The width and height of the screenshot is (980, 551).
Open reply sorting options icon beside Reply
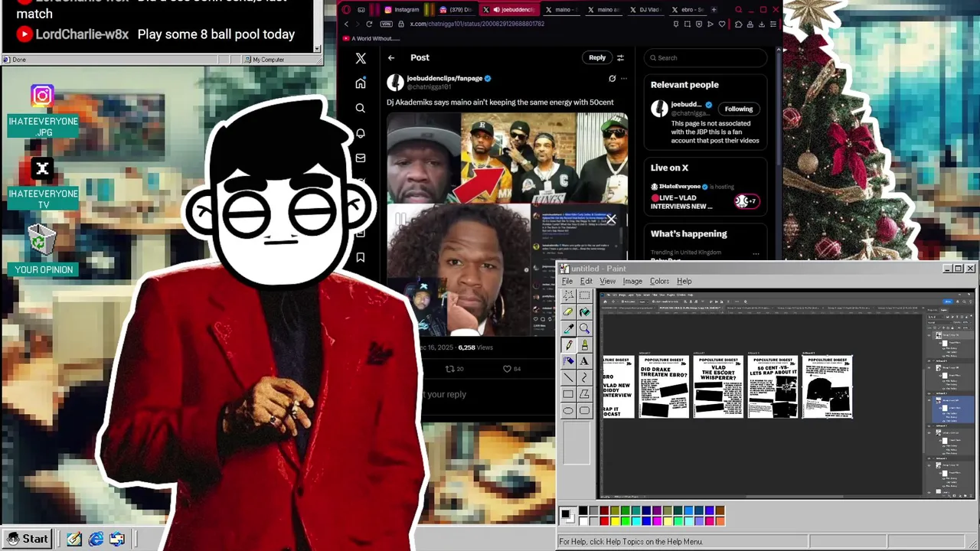[x=620, y=57]
